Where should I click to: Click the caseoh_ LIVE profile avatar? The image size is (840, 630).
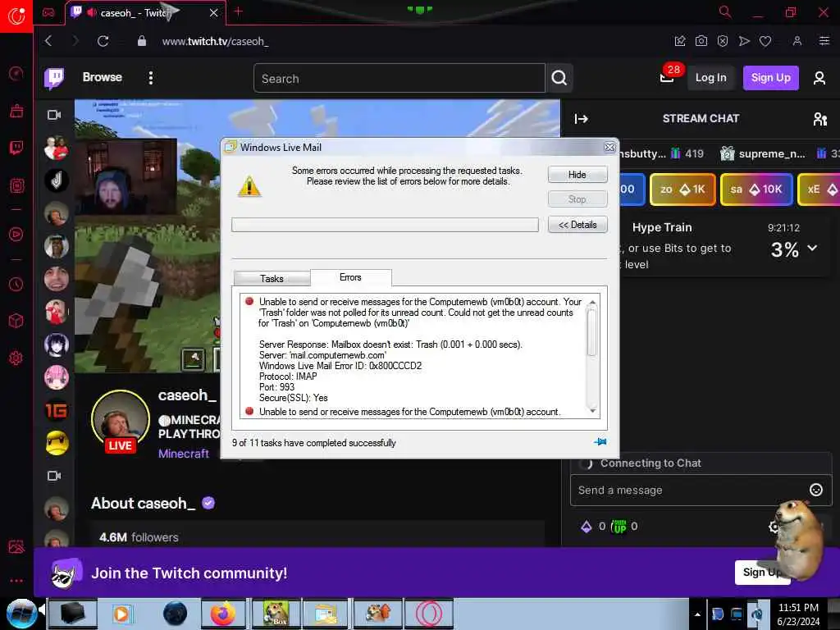[121, 421]
